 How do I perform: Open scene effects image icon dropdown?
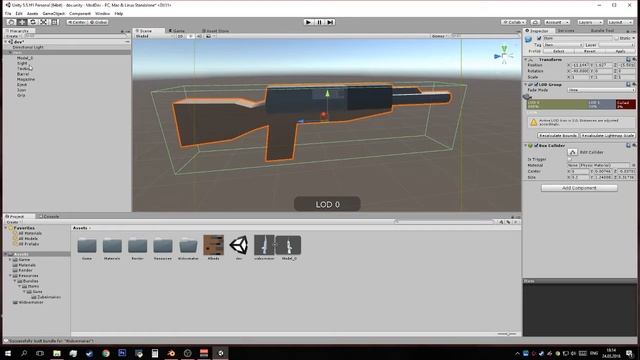(x=209, y=36)
